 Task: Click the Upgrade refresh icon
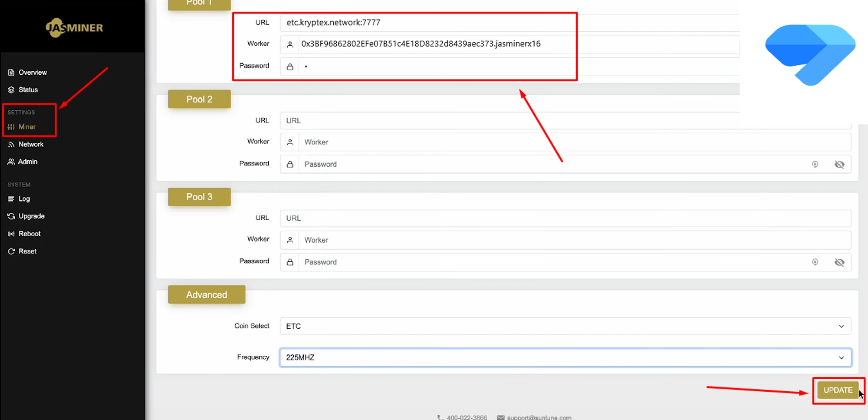[11, 216]
